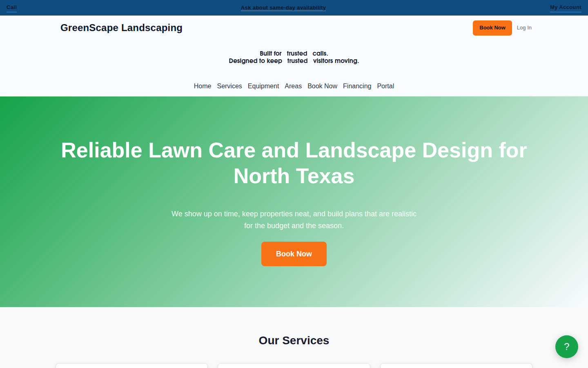The height and width of the screenshot is (368, 588).
Task: Open the Financing page
Action: click(x=357, y=86)
